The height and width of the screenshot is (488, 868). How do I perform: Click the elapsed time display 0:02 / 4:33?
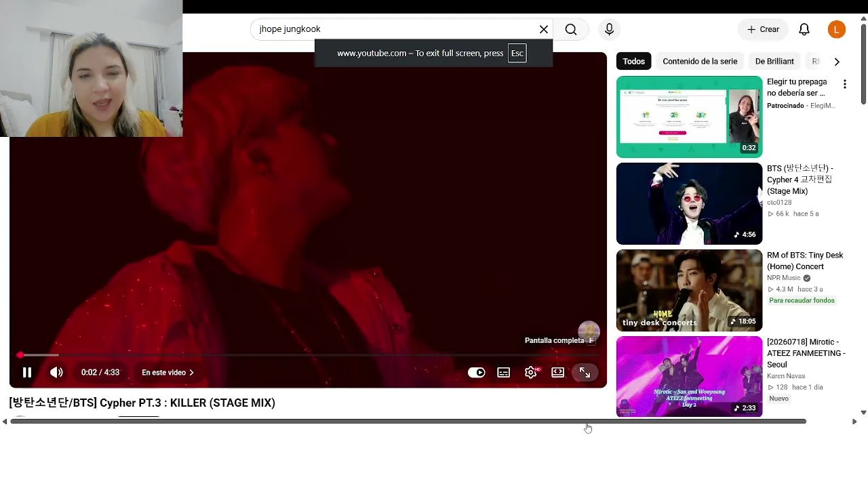[100, 372]
